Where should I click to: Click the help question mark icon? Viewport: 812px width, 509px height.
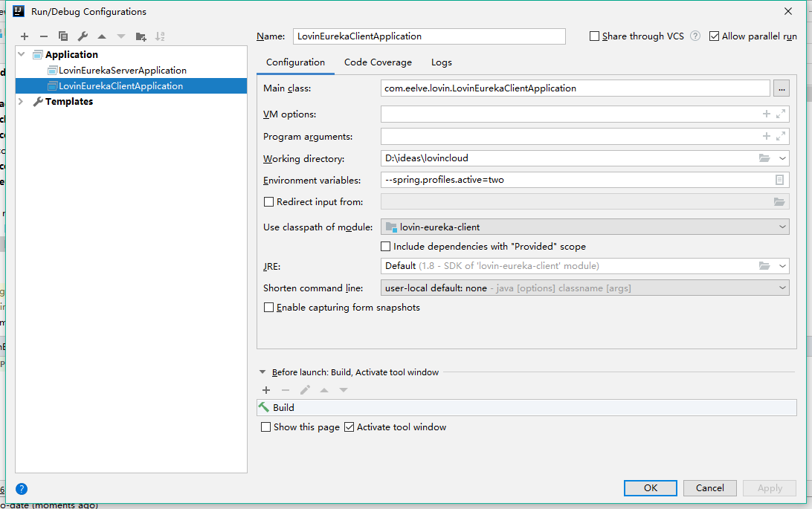point(22,489)
